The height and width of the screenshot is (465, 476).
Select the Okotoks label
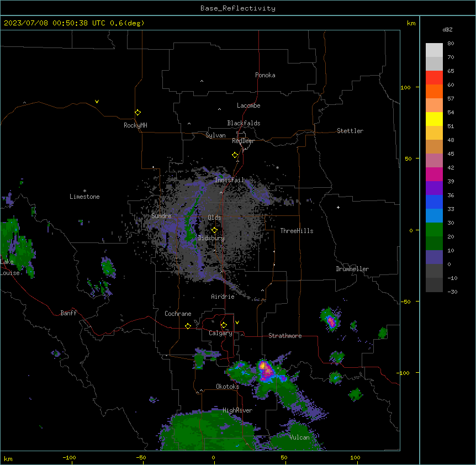pyautogui.click(x=228, y=387)
